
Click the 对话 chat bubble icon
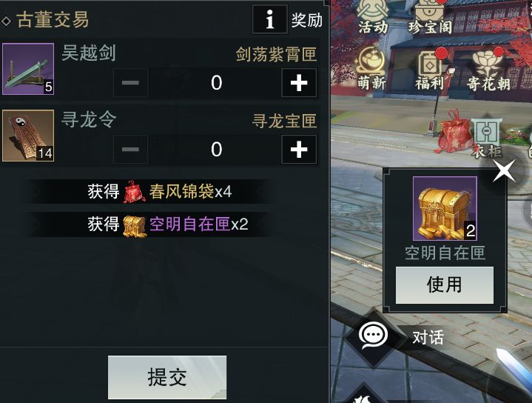coord(373,336)
